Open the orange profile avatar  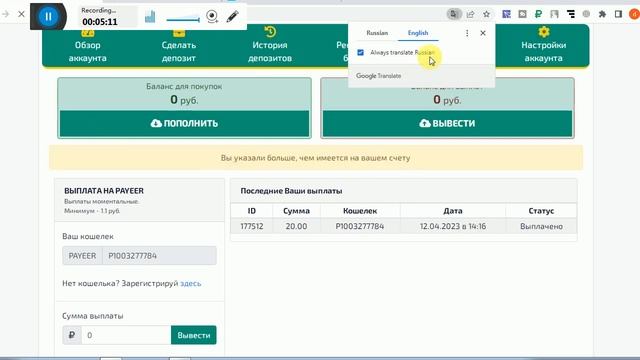coord(634,14)
